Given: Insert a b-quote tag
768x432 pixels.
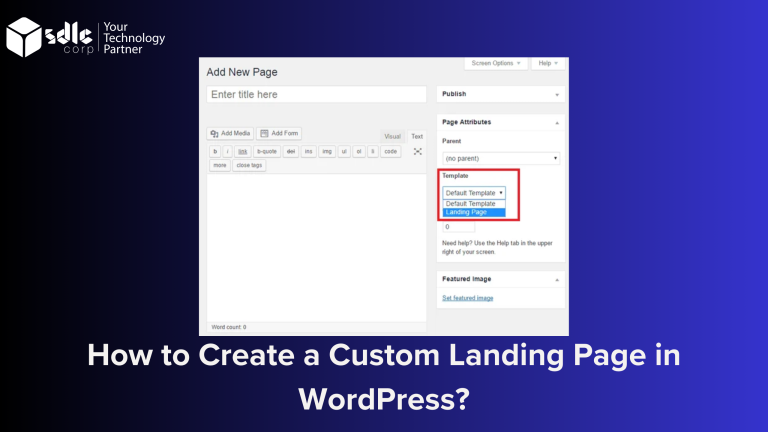Looking at the screenshot, I should (267, 151).
